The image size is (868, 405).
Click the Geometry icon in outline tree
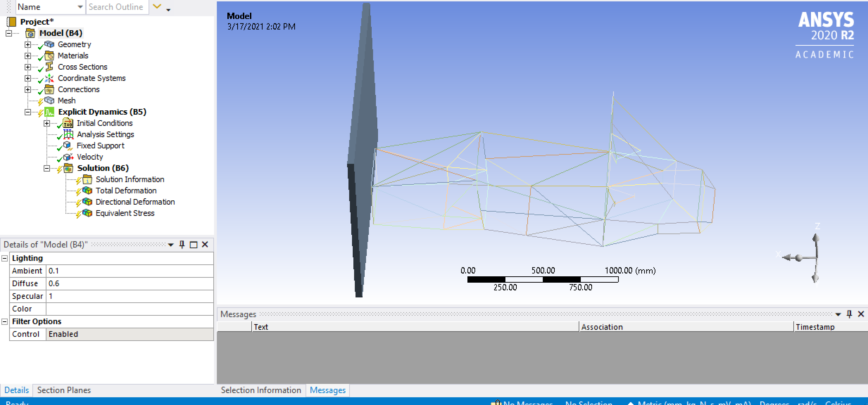[50, 44]
